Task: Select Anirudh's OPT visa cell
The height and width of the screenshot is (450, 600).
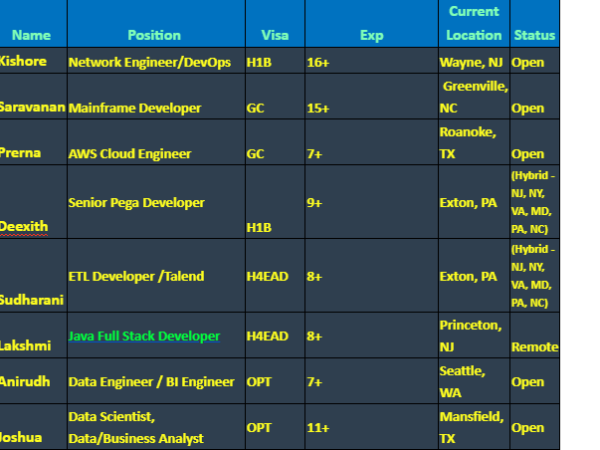Action: click(275, 381)
